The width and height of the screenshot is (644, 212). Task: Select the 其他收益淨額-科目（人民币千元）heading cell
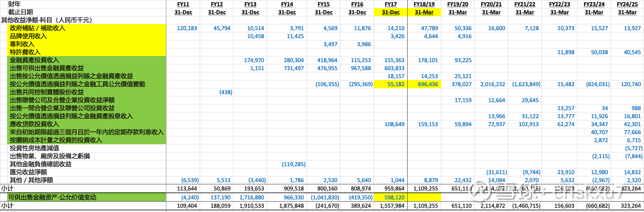pos(47,20)
